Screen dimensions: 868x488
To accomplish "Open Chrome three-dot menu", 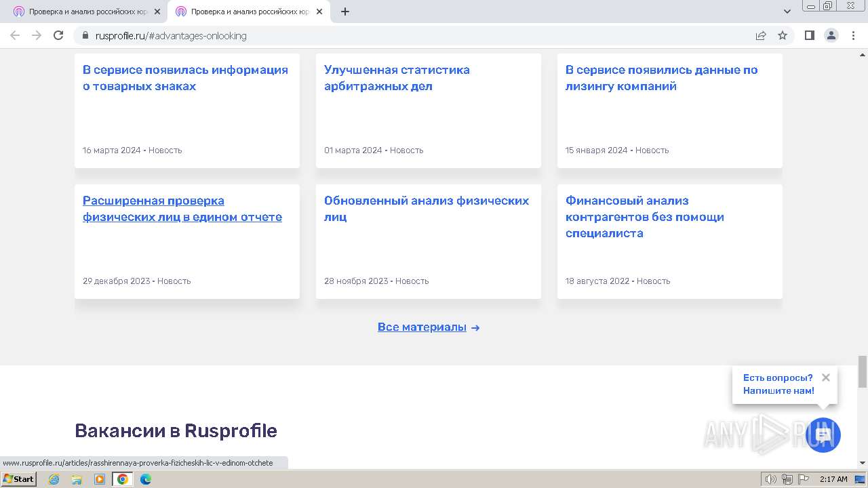I will click(853, 35).
